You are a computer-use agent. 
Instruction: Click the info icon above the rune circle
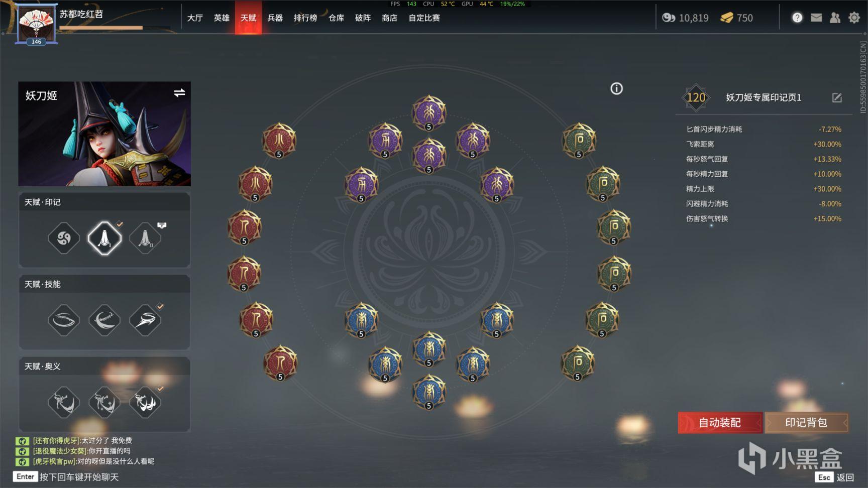point(616,89)
